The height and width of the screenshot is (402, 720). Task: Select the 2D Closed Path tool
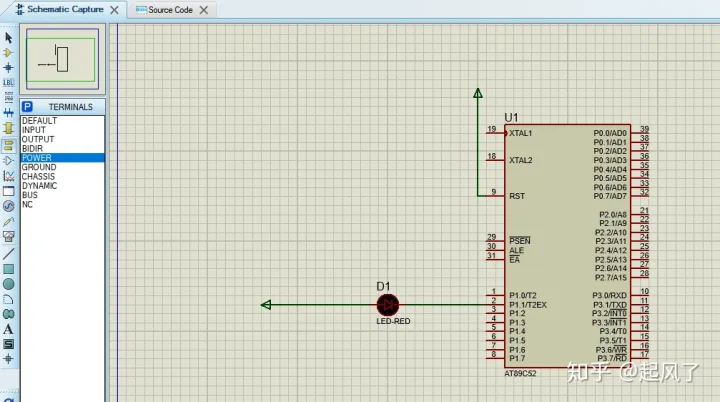pos(8,314)
